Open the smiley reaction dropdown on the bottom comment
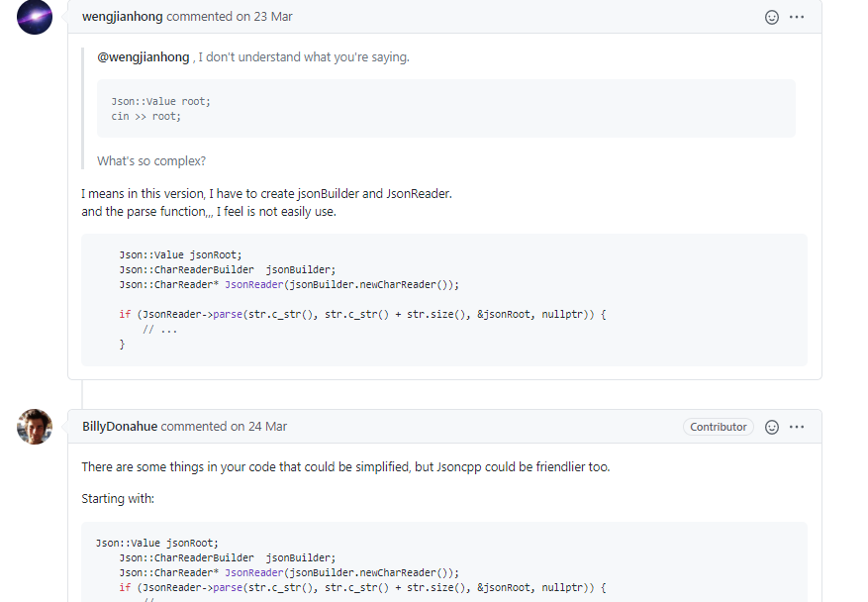 (771, 427)
